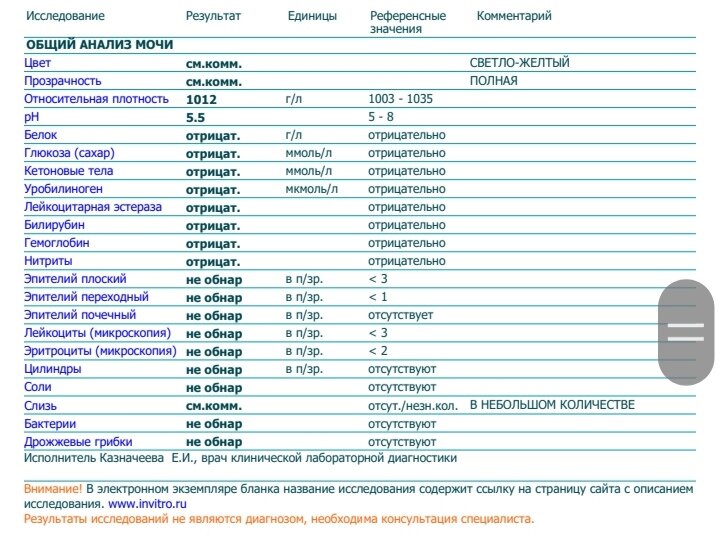This screenshot has height=554, width=720.
Task: Select the comment СВЕТЛО-ЖЕЛТЫЙ
Action: [519, 62]
